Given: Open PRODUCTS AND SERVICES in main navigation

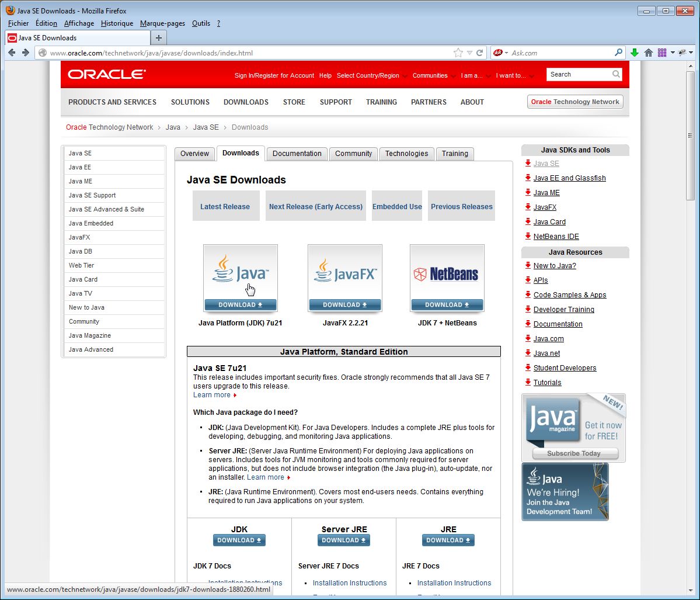Looking at the screenshot, I should click(x=113, y=102).
